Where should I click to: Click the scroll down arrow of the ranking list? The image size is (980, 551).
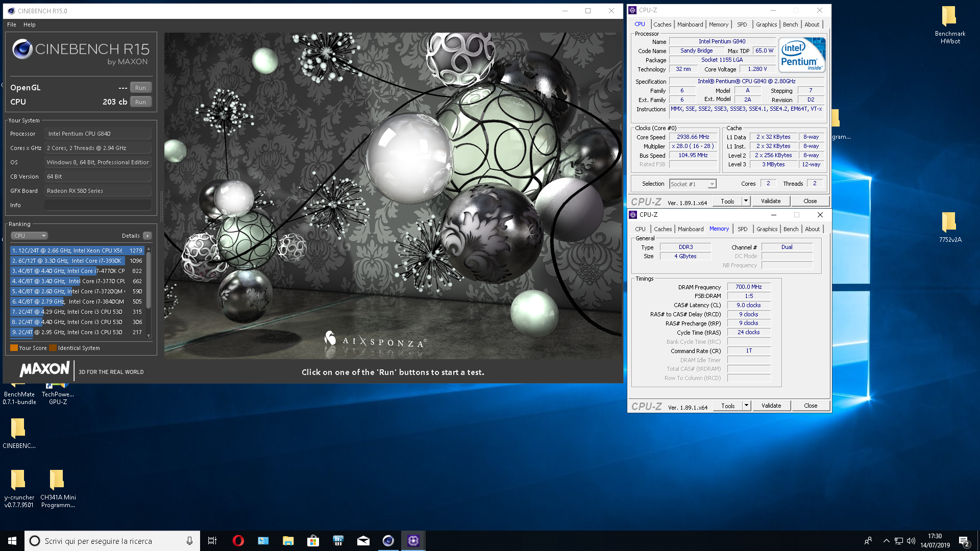pyautogui.click(x=149, y=335)
